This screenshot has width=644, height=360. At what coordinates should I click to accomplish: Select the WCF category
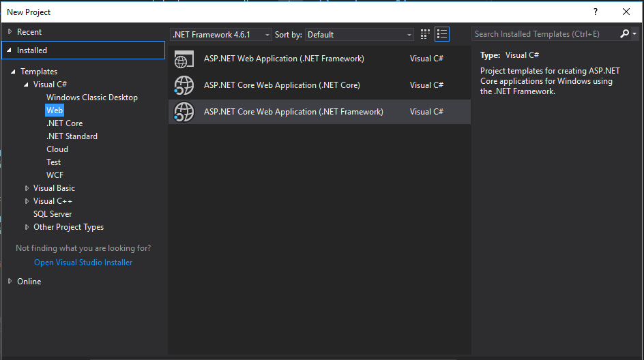[x=55, y=175]
